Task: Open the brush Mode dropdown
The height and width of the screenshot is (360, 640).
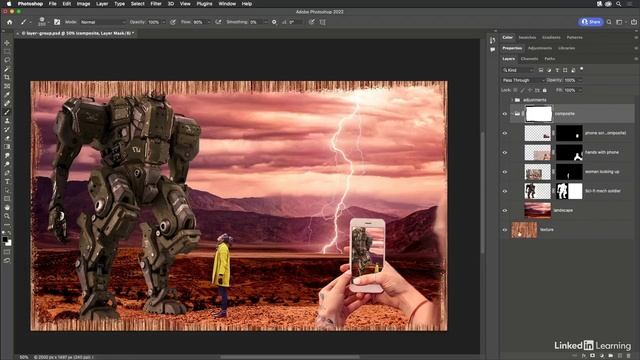Action: [x=102, y=22]
